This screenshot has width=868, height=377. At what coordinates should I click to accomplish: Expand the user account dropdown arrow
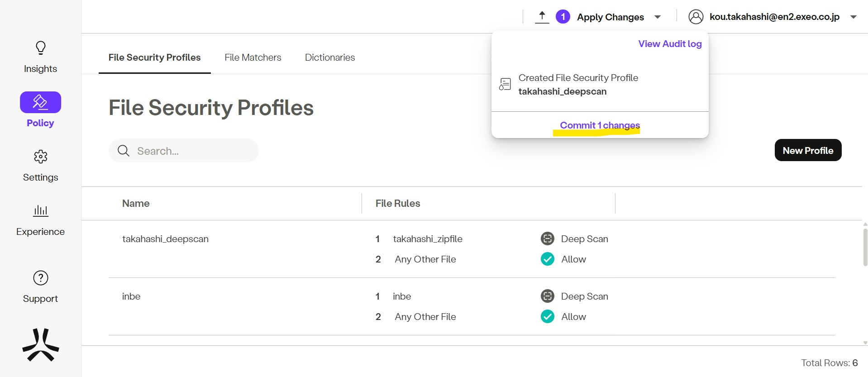(x=854, y=17)
